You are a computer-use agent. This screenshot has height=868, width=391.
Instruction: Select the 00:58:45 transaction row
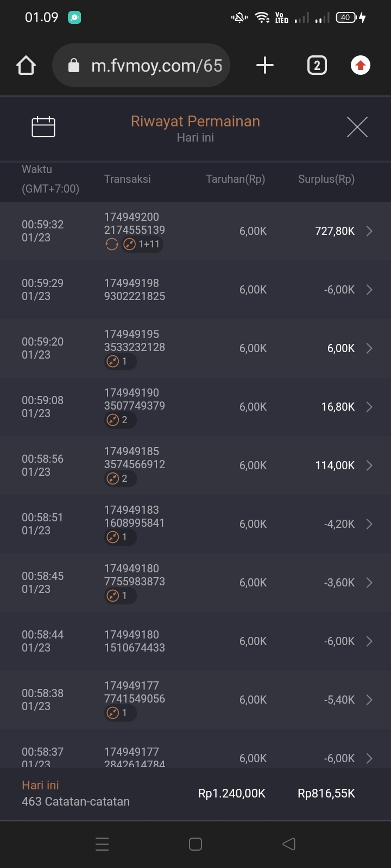pos(195,583)
